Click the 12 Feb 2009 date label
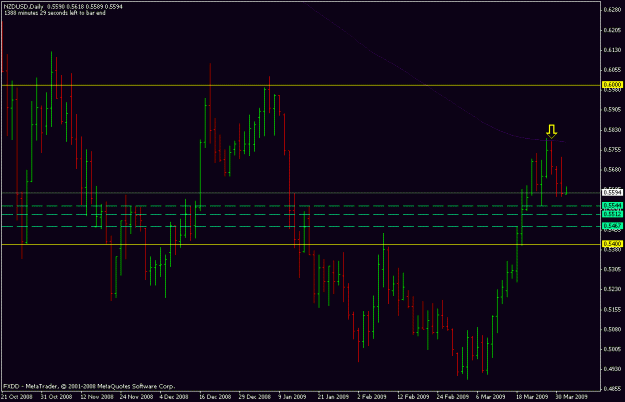The height and width of the screenshot is (402, 625). click(x=413, y=397)
